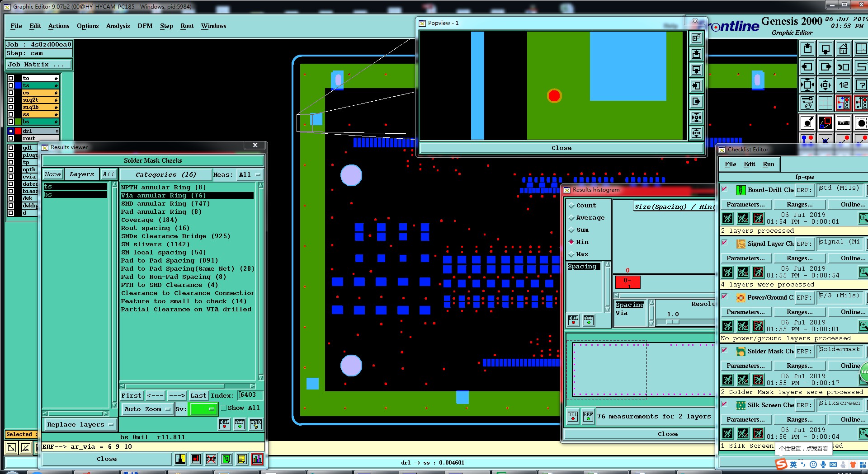Click the pan up arrow icon
This screenshot has width=868, height=474.
point(807,49)
